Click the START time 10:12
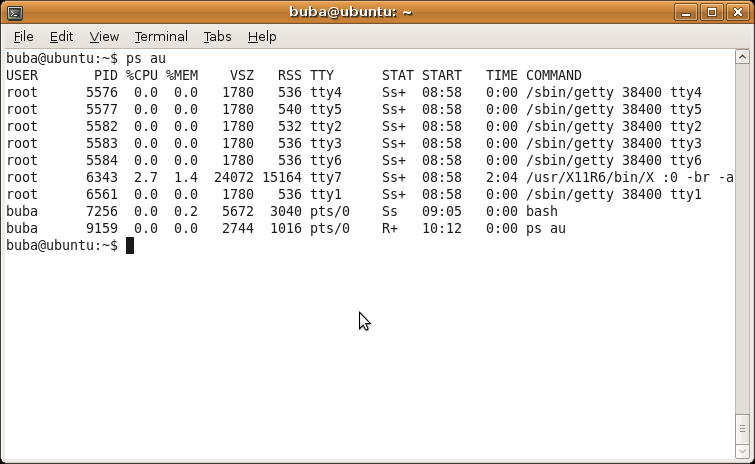 click(x=442, y=229)
